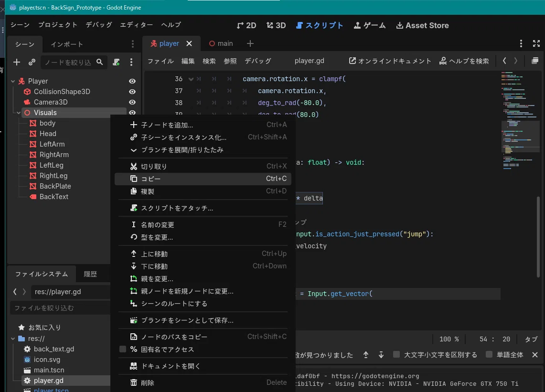Switch to the 3D workspace
This screenshot has height=392, width=545.
276,25
